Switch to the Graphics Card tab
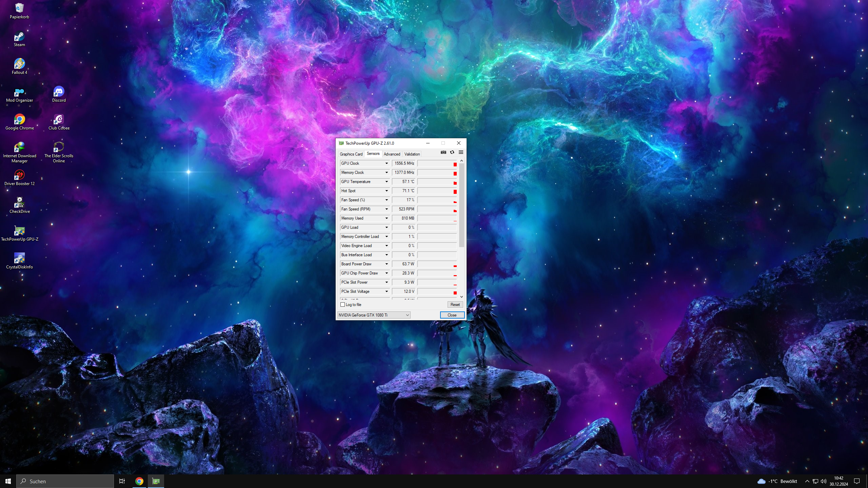This screenshot has width=868, height=488. (351, 154)
